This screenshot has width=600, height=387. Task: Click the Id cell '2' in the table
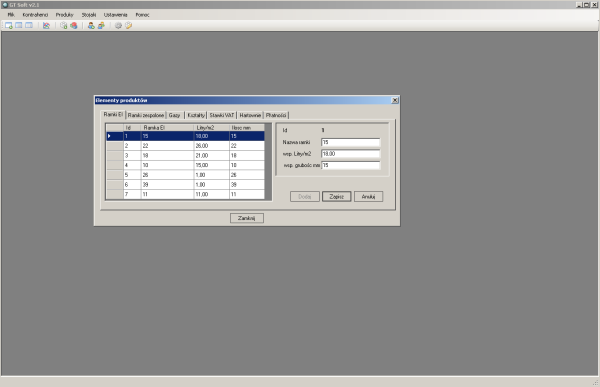pyautogui.click(x=132, y=146)
